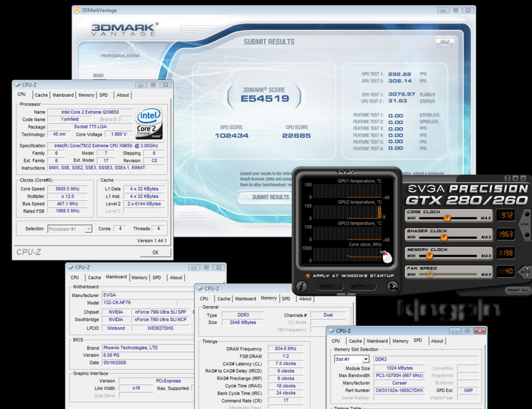Image resolution: width=532 pixels, height=409 pixels.
Task: Open About tab in CPU-Z motherboard window
Action: [x=176, y=278]
